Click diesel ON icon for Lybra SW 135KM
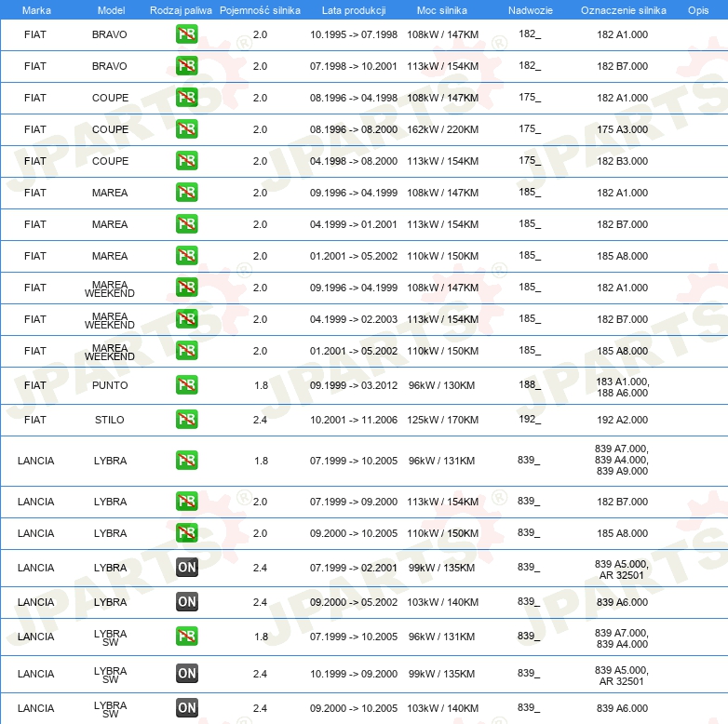 click(187, 674)
